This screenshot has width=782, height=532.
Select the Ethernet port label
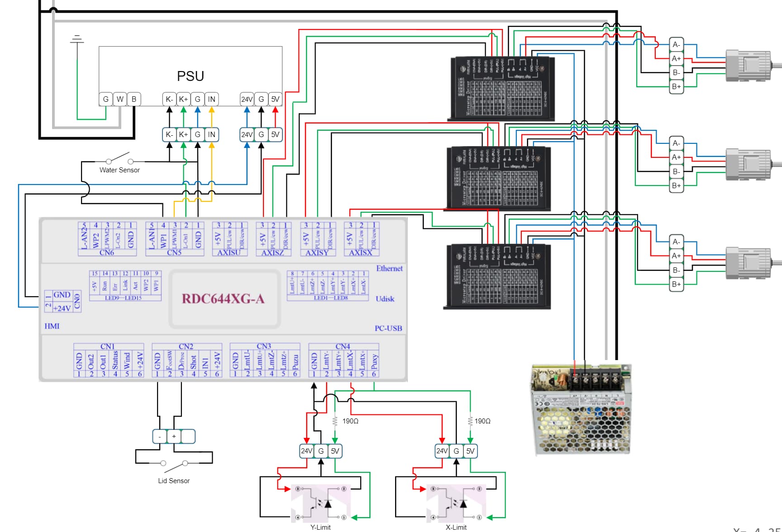coord(389,268)
